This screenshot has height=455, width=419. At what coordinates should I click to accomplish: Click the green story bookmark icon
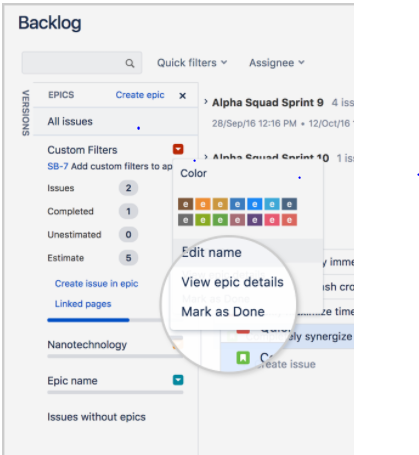(x=243, y=358)
